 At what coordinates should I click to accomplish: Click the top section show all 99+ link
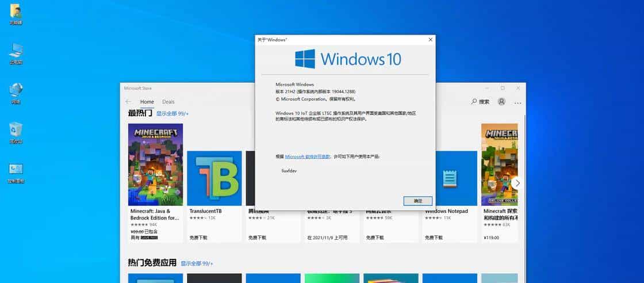(x=172, y=114)
